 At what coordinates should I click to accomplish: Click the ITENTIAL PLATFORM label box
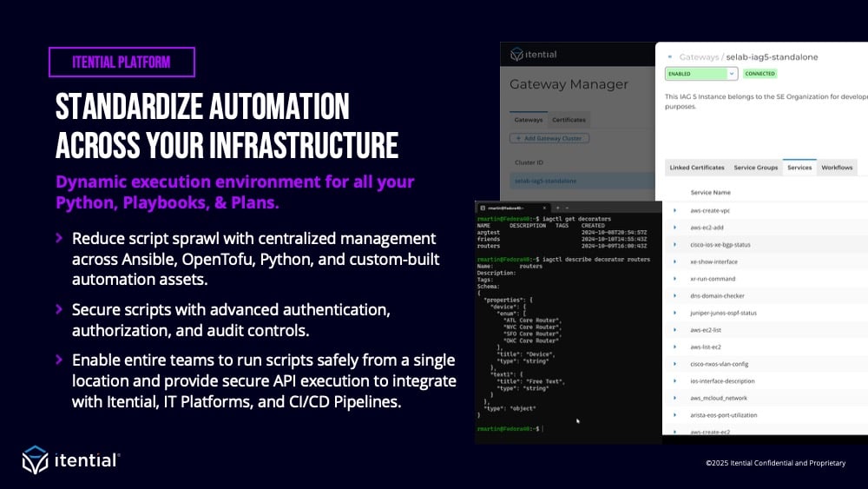coord(122,62)
